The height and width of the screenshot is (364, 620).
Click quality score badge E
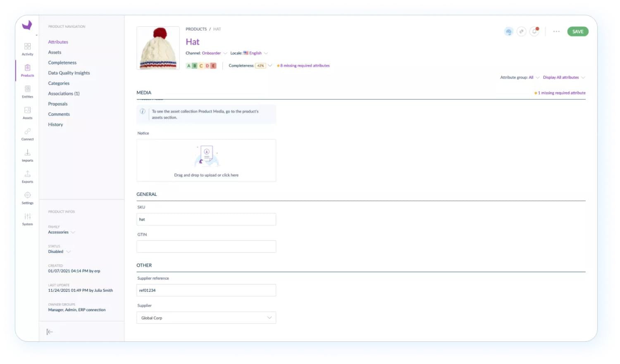point(213,66)
